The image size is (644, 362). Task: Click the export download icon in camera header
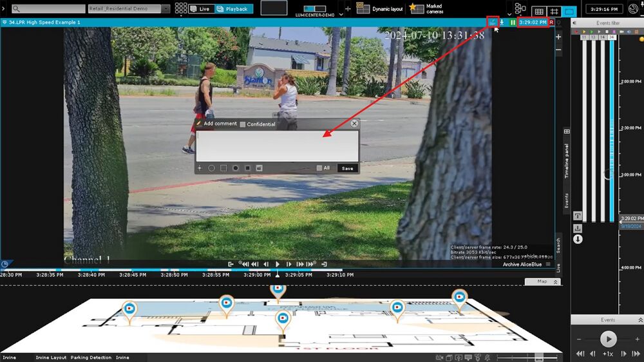point(502,22)
